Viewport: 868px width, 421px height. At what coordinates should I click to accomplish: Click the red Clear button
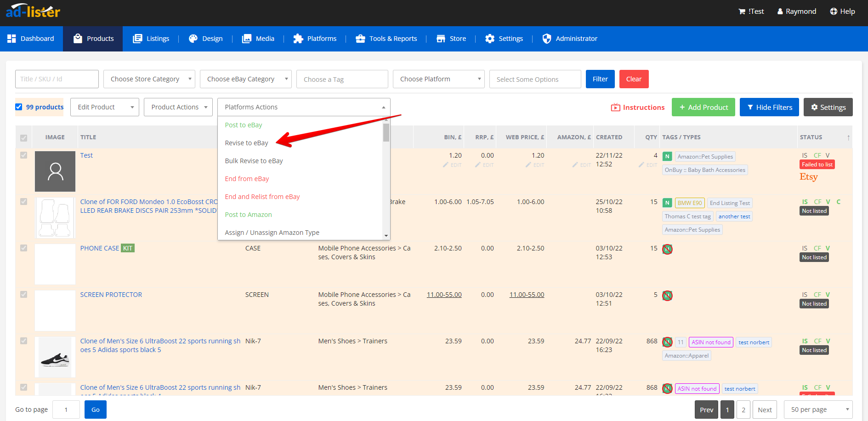pos(634,79)
